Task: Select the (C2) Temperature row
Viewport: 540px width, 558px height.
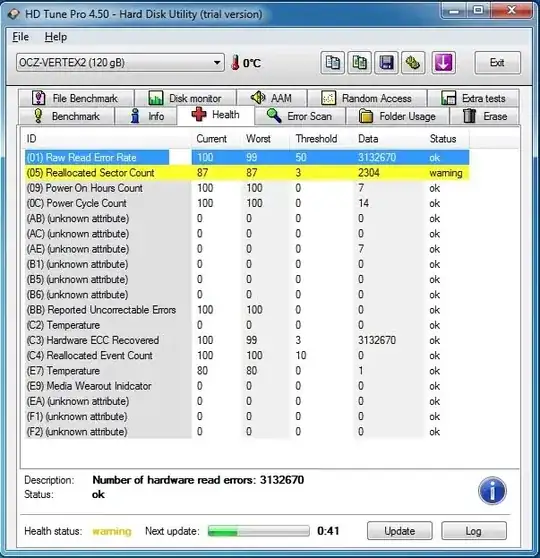Action: point(247,325)
